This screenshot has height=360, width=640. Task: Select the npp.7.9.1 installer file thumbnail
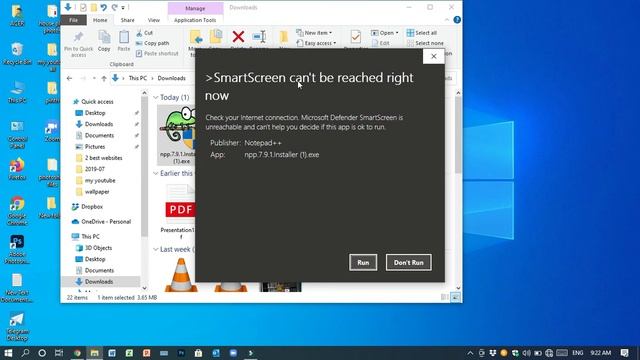[x=177, y=135]
